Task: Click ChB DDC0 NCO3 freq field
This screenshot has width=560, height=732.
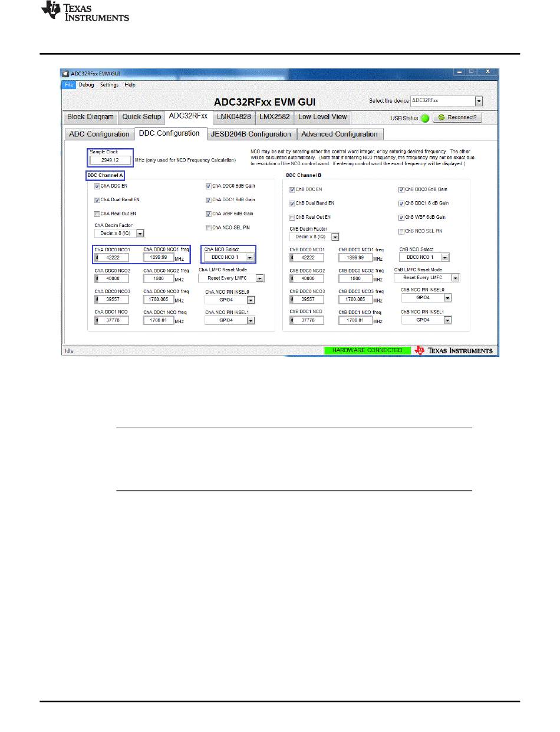Action: (x=355, y=300)
